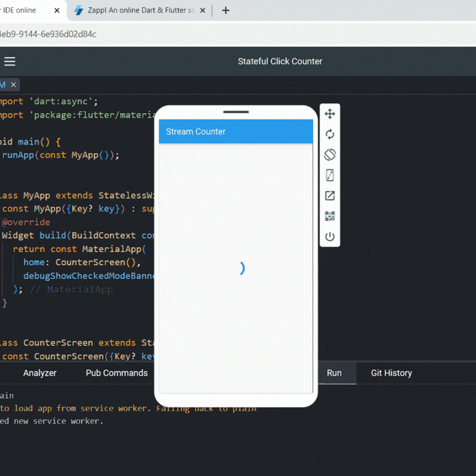
Task: Select the Analyzer tab
Action: [39, 373]
